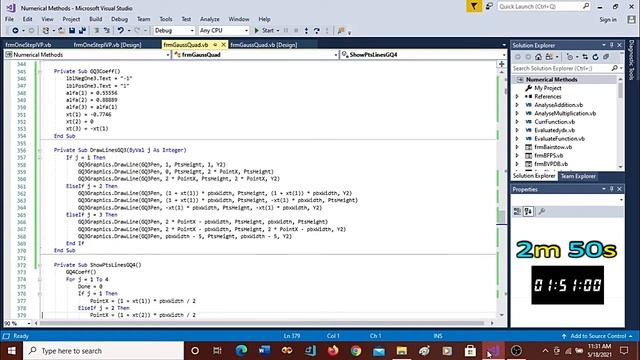Image resolution: width=640 pixels, height=360 pixels.
Task: Click the Comment Out Lines icon
Action: pos(97,31)
